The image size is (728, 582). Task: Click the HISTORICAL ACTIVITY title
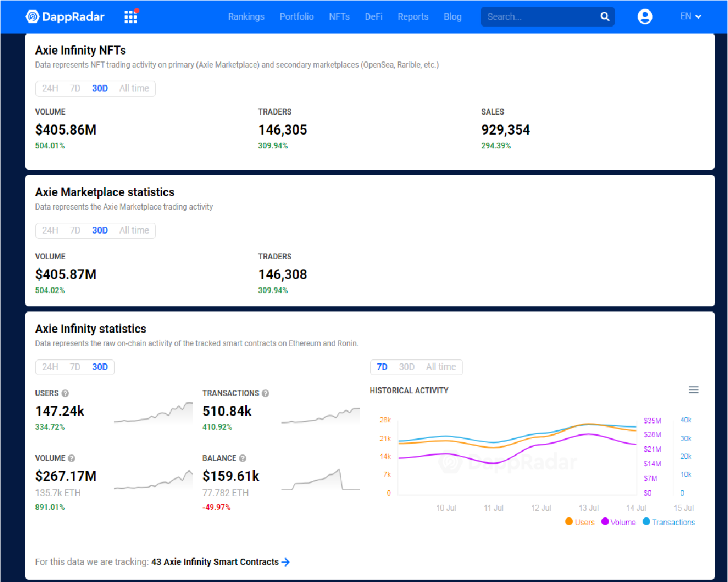[x=409, y=390]
